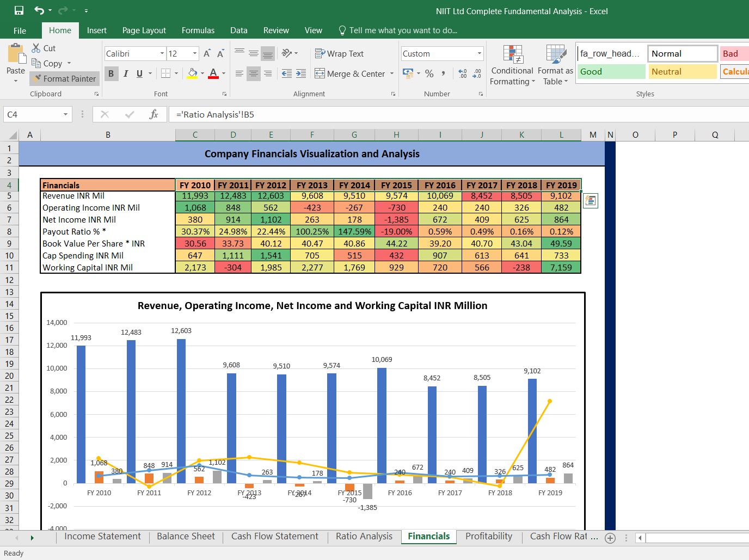Open the Fill Color palette arrow

point(202,73)
